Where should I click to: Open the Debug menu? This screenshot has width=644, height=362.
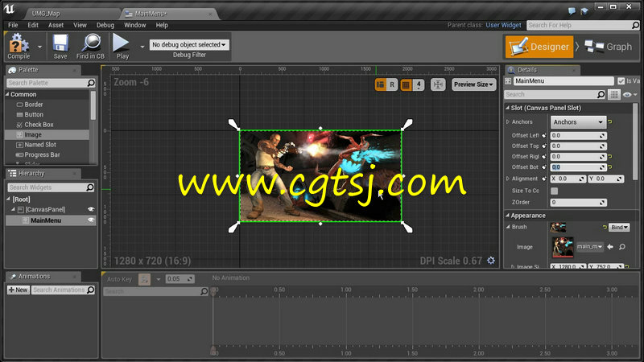pyautogui.click(x=105, y=25)
